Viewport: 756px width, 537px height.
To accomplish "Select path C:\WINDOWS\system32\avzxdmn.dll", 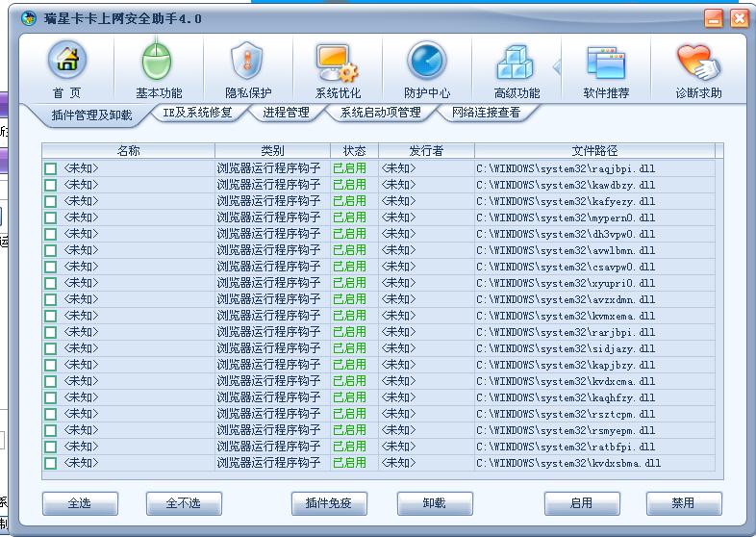I will coord(566,299).
